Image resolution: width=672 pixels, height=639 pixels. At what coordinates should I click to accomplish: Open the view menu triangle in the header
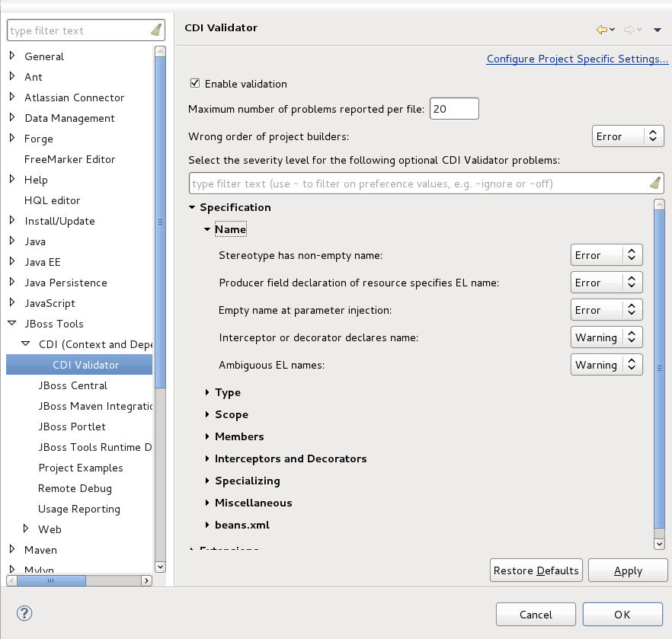coord(657,29)
